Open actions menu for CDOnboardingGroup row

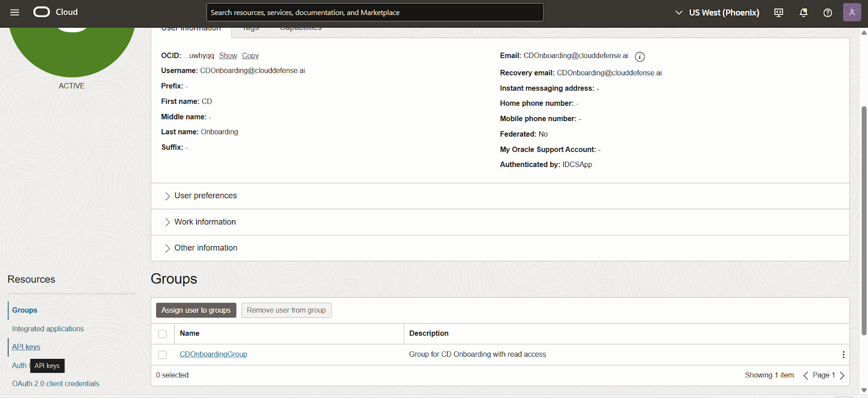point(843,355)
